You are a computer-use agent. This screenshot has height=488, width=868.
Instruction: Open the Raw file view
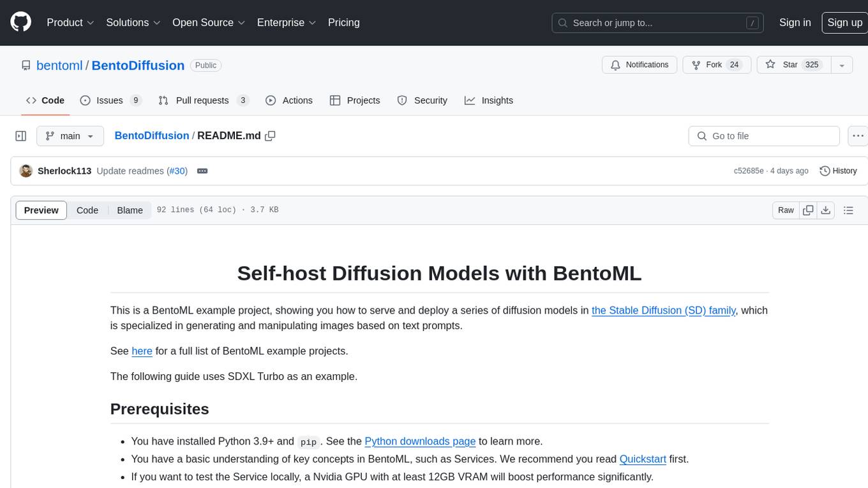coord(786,210)
